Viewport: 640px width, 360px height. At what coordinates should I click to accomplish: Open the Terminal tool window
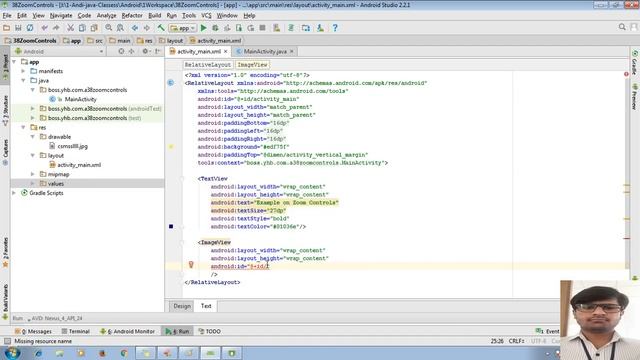[76, 331]
